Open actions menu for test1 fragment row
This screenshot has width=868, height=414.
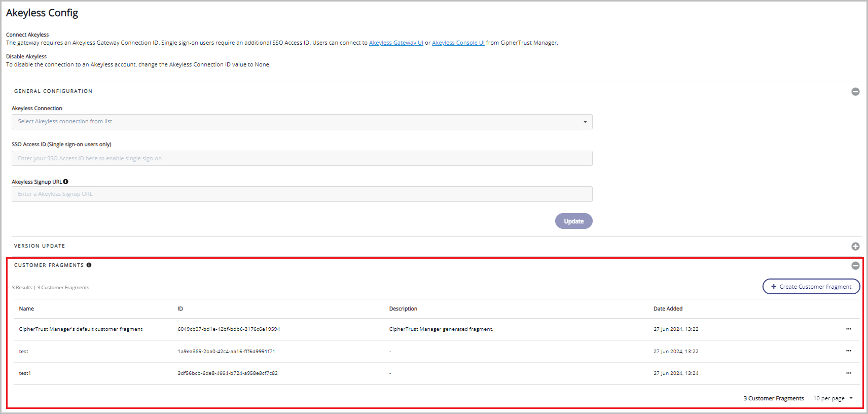(848, 373)
